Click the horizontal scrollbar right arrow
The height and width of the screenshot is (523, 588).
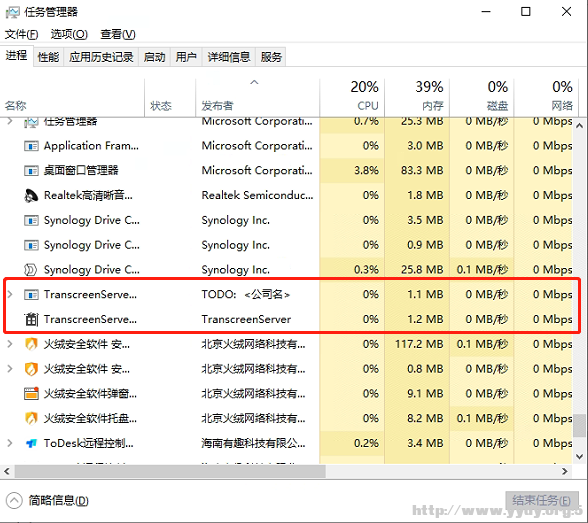(x=565, y=471)
